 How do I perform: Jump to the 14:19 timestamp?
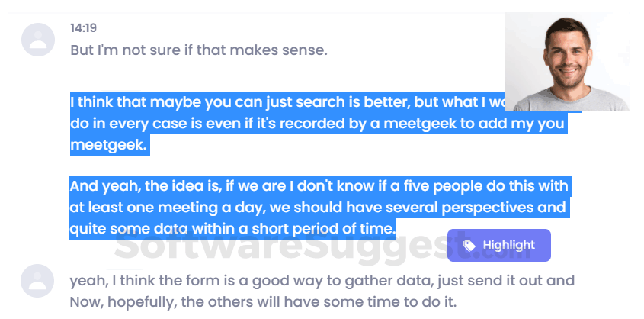(x=83, y=28)
